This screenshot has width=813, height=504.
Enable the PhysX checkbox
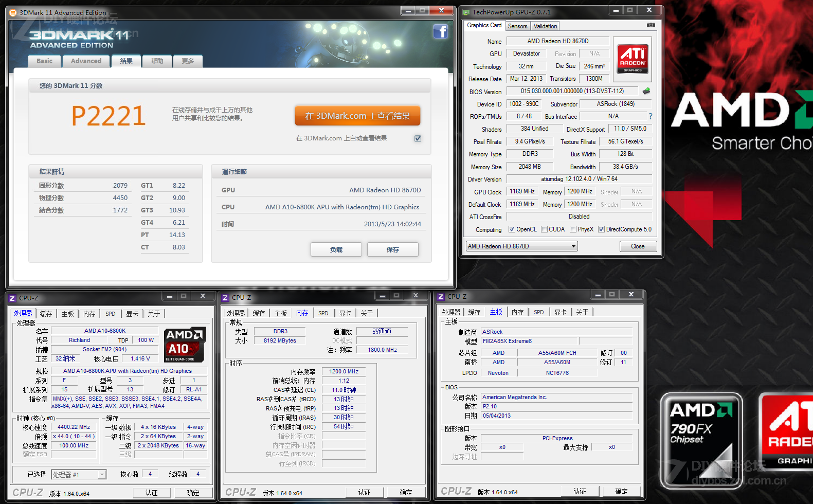(x=573, y=229)
